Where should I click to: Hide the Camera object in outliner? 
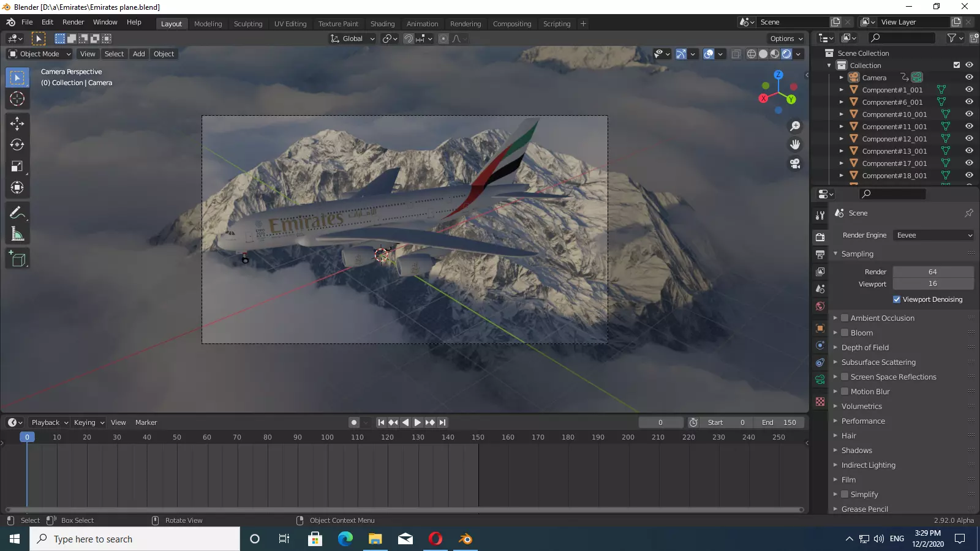(x=969, y=78)
